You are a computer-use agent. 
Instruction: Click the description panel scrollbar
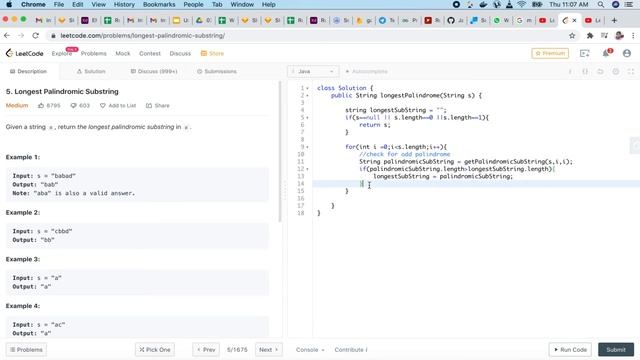tap(280, 152)
